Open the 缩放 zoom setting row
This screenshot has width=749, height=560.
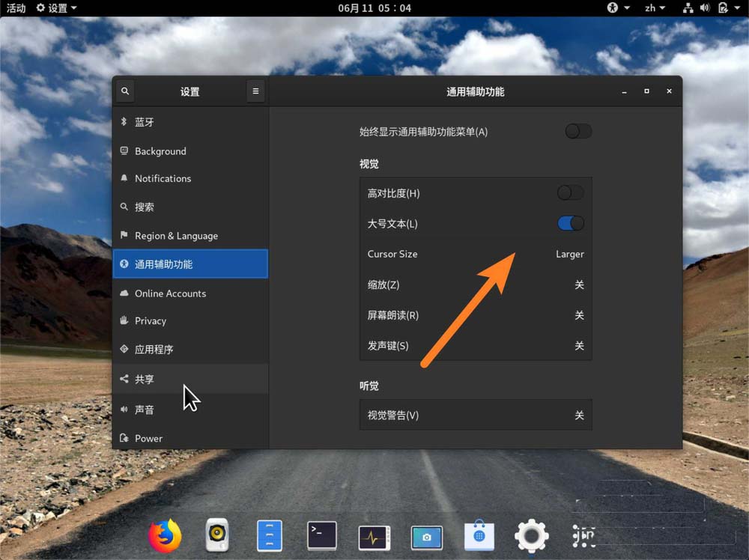click(476, 284)
